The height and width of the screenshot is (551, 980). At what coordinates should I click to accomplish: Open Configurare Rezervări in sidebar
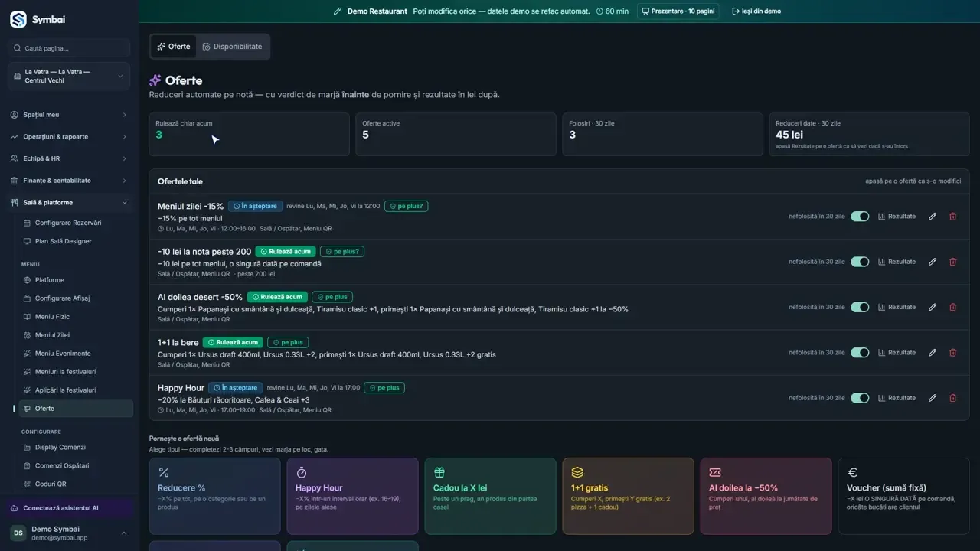point(76,223)
